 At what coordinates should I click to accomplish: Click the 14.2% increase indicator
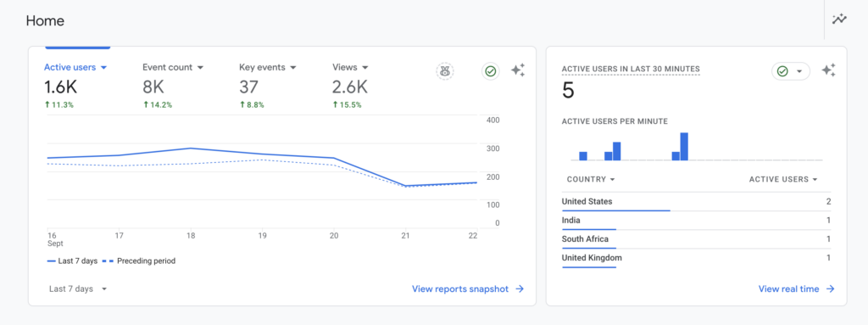click(x=157, y=105)
